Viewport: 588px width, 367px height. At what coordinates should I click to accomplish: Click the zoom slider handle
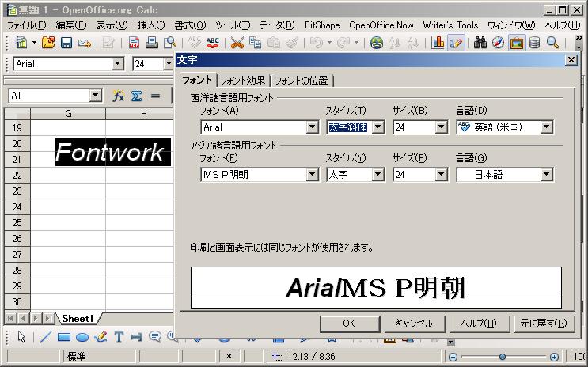click(x=503, y=357)
